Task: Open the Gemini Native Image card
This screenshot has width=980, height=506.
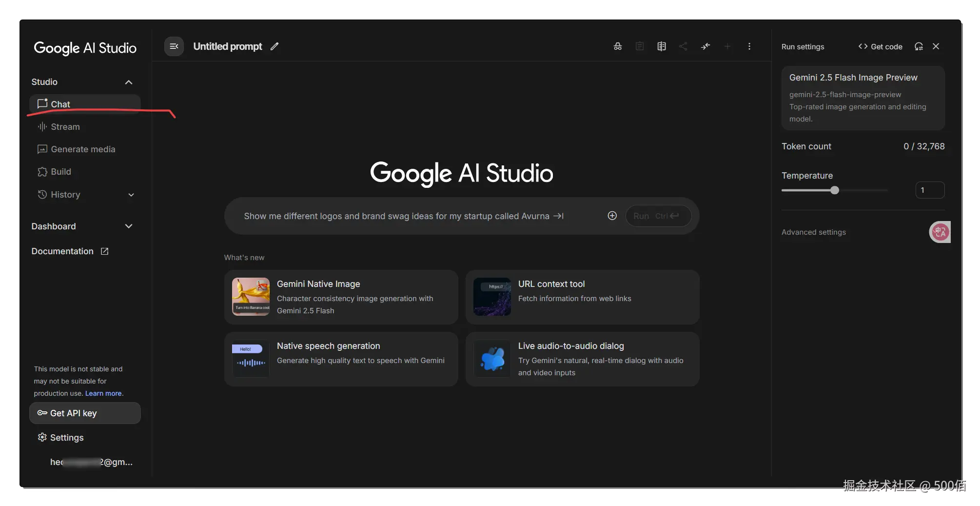Action: tap(341, 297)
